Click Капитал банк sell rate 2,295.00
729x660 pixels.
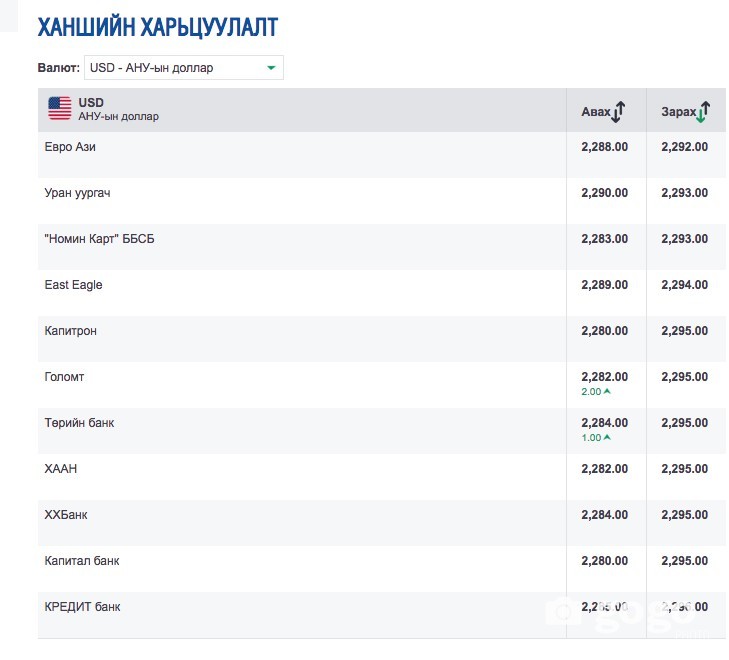click(685, 561)
